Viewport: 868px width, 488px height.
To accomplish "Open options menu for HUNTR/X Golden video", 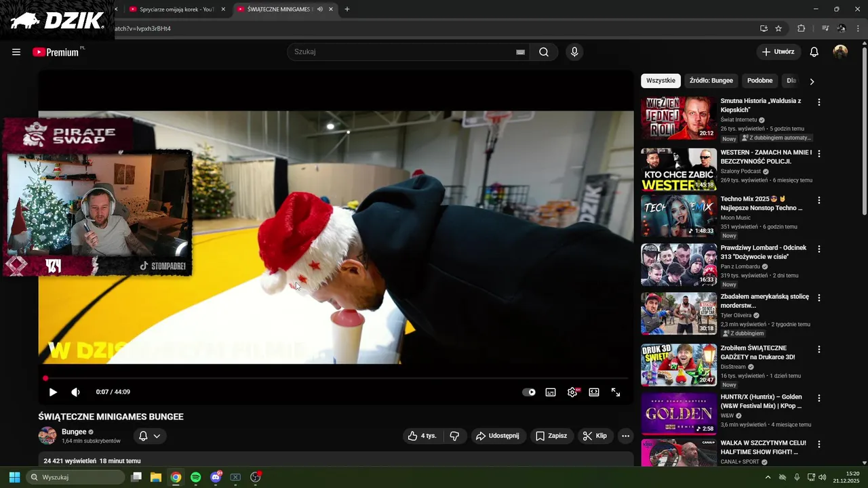I will 818,399.
